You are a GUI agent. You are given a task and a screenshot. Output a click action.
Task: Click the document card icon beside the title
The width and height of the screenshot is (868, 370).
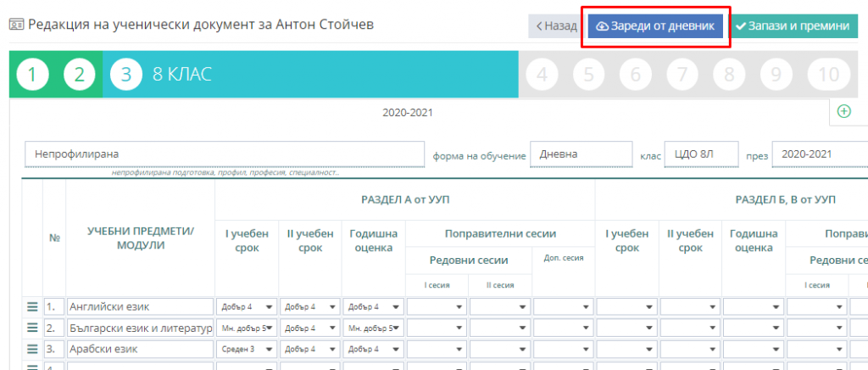pyautogui.click(x=17, y=25)
